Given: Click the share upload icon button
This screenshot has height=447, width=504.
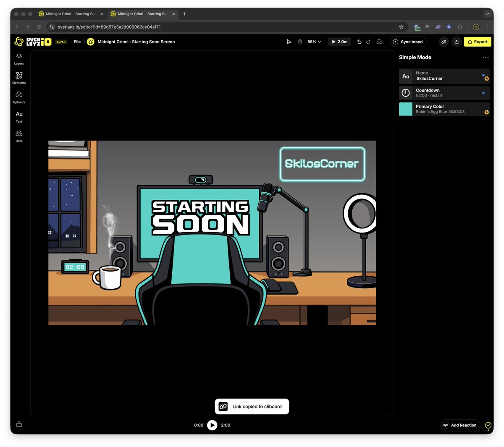Looking at the screenshot, I should click(457, 42).
